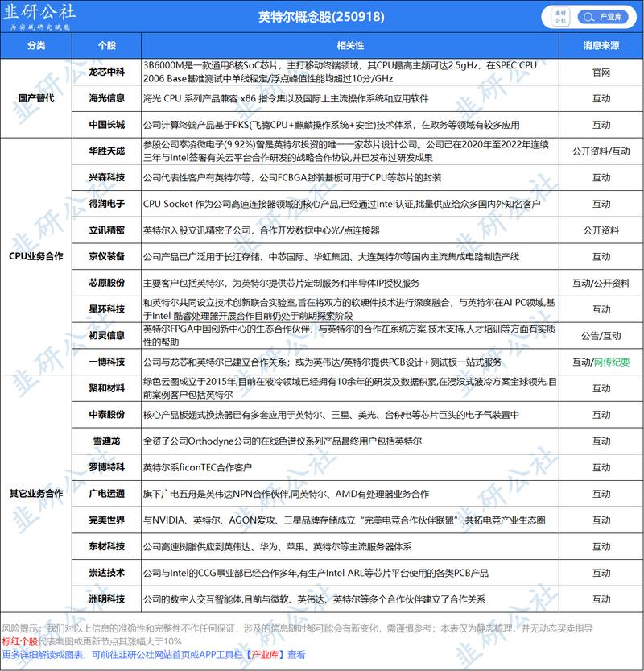Click the magnifier icon in 产业库 pill

tap(588, 17)
